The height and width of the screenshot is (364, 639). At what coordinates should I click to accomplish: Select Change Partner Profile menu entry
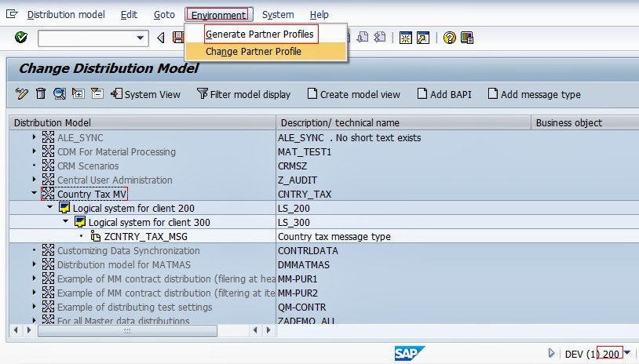tap(253, 52)
